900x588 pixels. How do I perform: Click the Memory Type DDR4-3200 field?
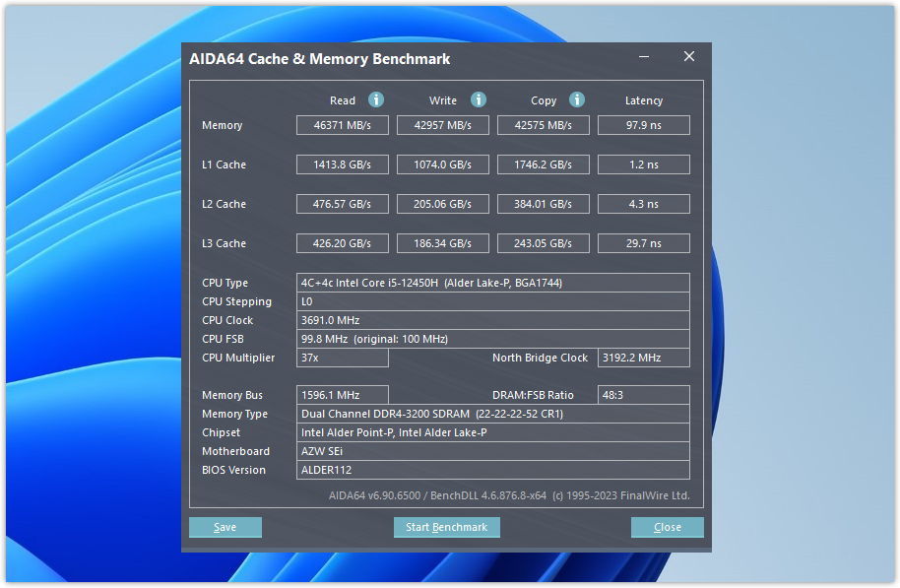492,414
